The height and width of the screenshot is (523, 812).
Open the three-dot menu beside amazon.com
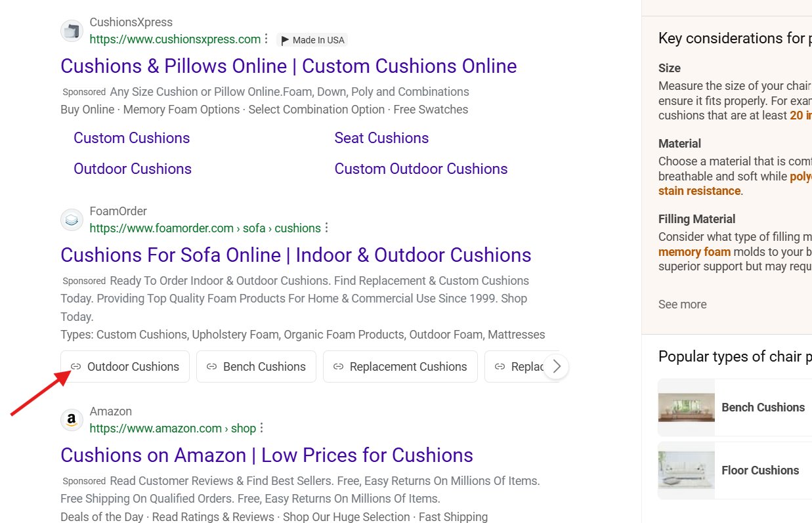261,428
